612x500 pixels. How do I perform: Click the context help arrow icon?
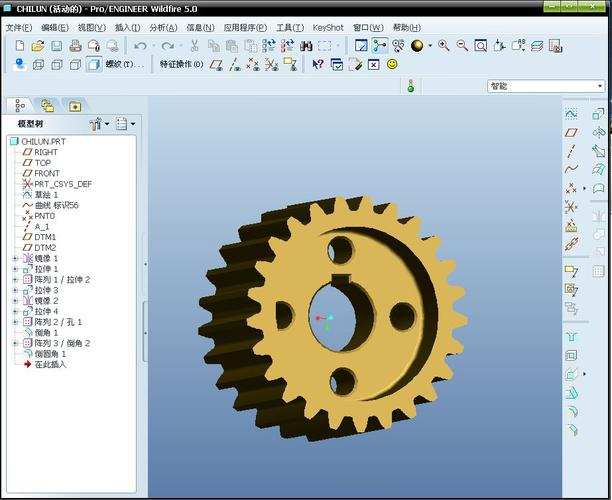pos(318,64)
